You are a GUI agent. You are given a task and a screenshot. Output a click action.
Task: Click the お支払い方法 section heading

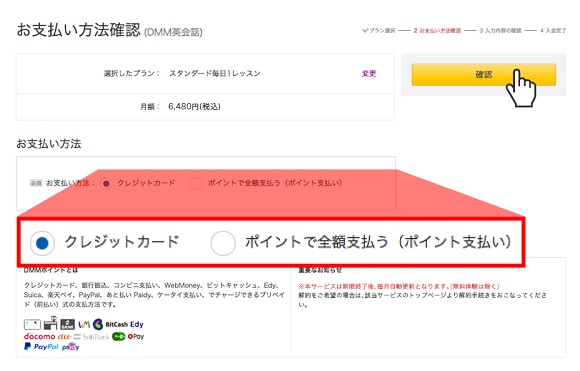48,144
